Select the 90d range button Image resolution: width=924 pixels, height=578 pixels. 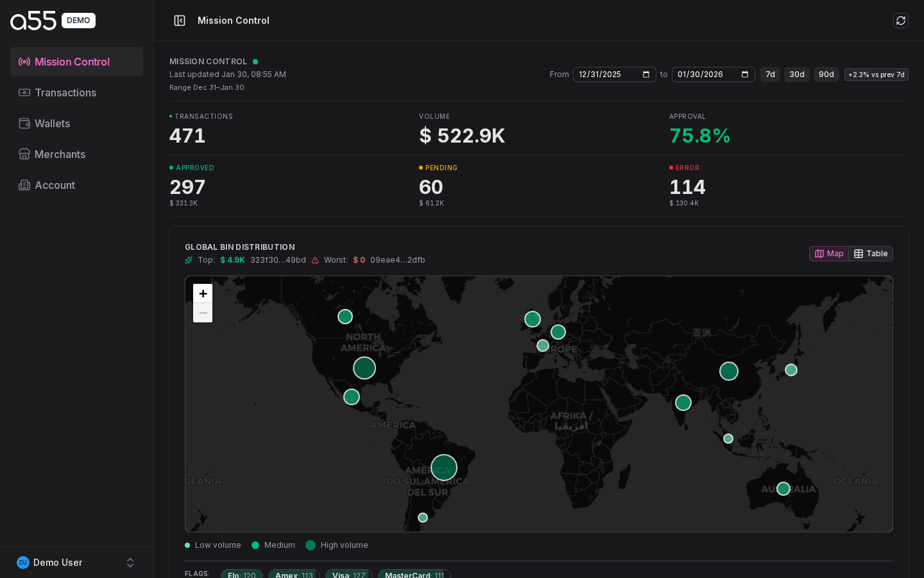click(x=826, y=74)
